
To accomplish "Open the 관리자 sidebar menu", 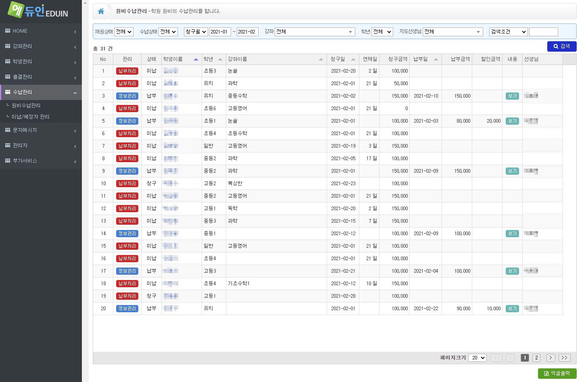I will 41,146.
